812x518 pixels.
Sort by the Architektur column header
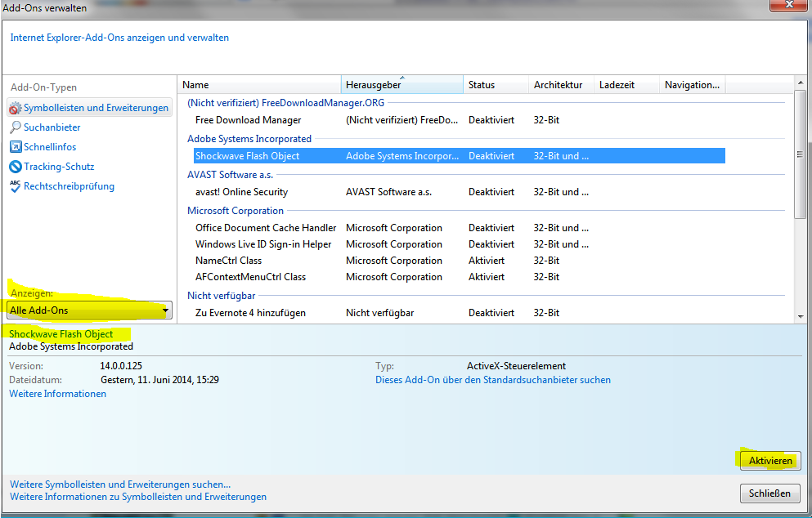pyautogui.click(x=561, y=85)
